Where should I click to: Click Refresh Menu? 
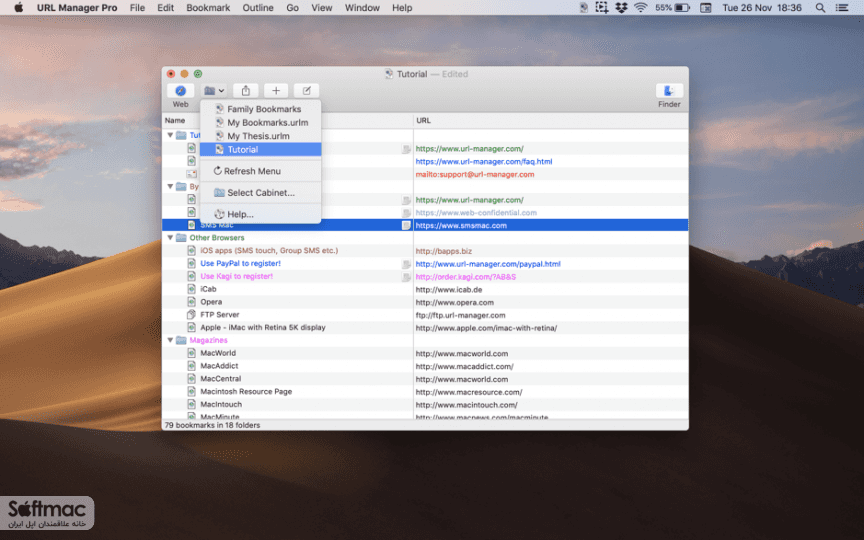coord(260,171)
